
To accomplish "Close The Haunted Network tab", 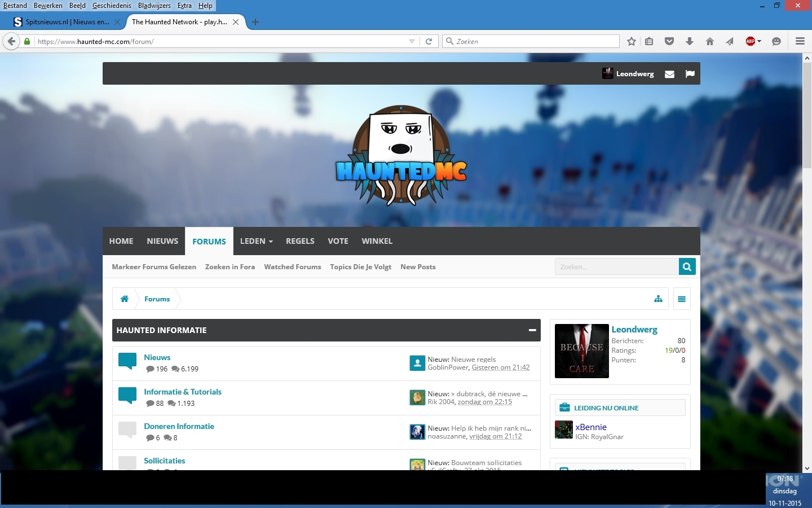I will [x=236, y=22].
